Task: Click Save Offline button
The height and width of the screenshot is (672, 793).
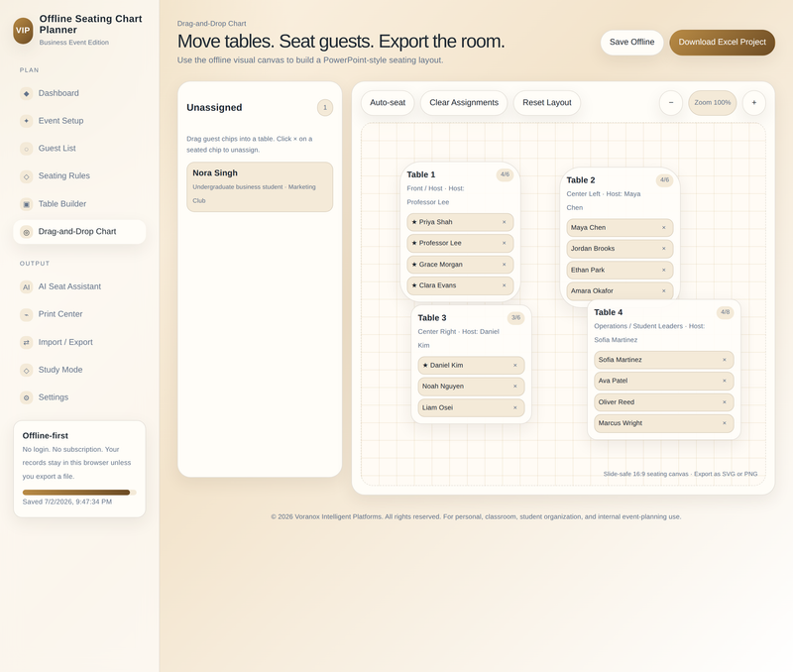Action: tap(631, 43)
